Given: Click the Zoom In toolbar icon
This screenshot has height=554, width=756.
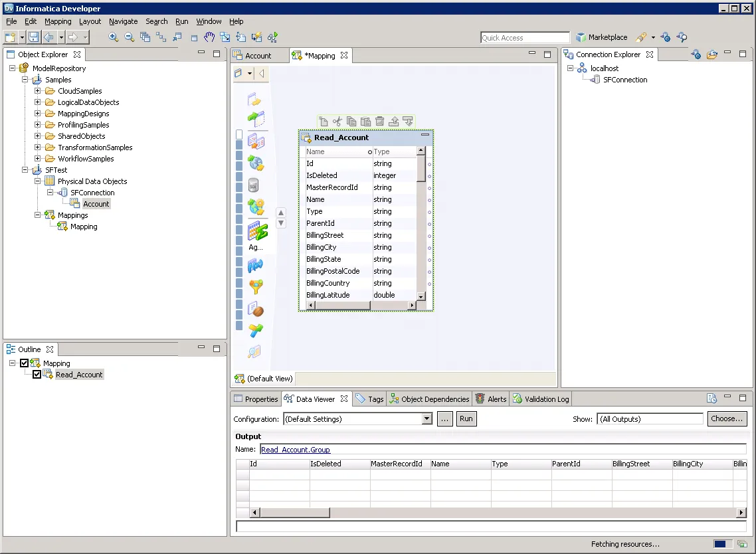Looking at the screenshot, I should click(x=113, y=37).
